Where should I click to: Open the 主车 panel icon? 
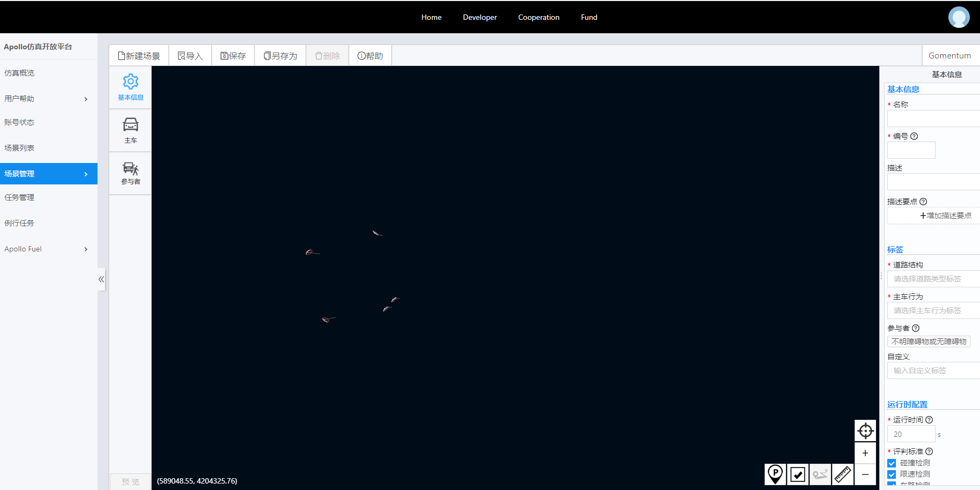click(130, 130)
